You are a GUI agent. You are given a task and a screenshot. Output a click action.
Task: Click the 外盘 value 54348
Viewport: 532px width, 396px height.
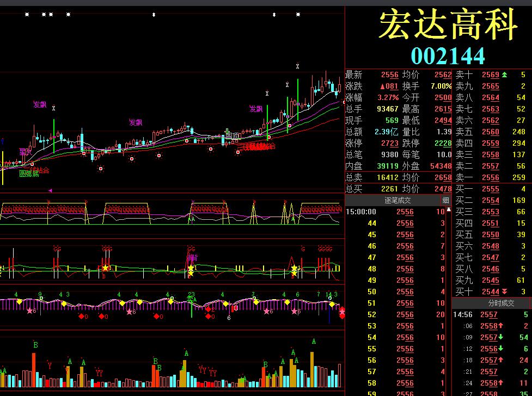pos(441,166)
